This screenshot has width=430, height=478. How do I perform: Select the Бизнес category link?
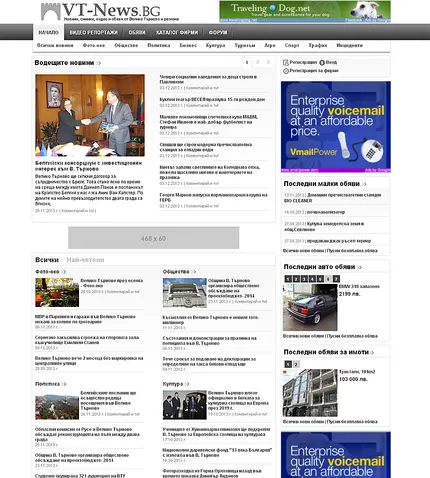point(188,45)
